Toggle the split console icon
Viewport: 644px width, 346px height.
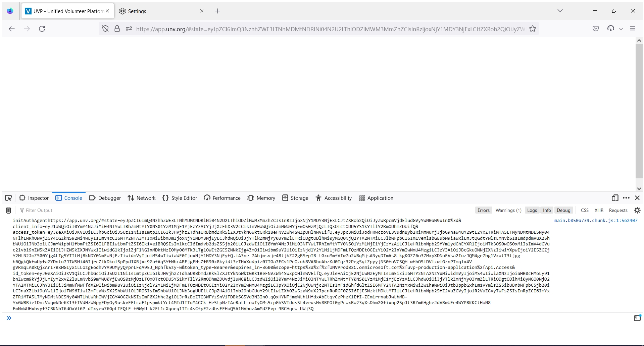tap(637, 318)
